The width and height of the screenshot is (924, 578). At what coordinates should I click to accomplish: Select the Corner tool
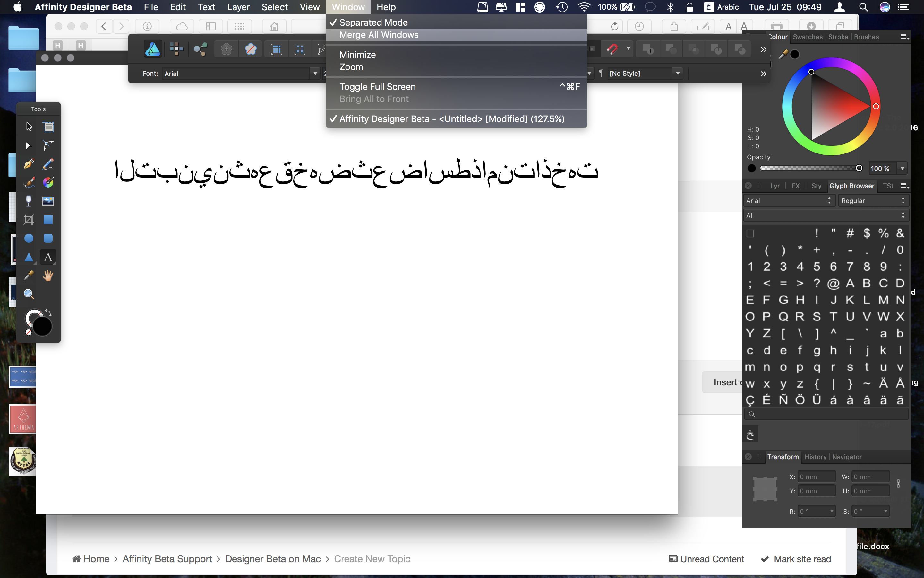coord(48,145)
